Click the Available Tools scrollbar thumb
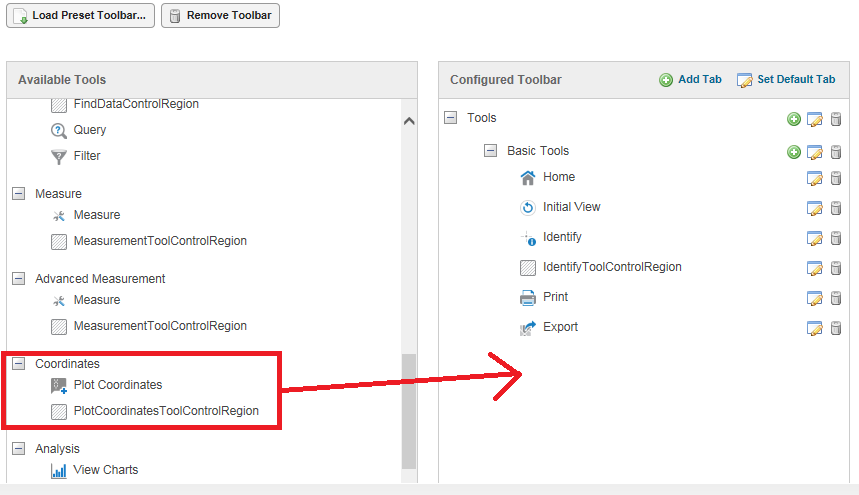859x495 pixels. [409, 411]
